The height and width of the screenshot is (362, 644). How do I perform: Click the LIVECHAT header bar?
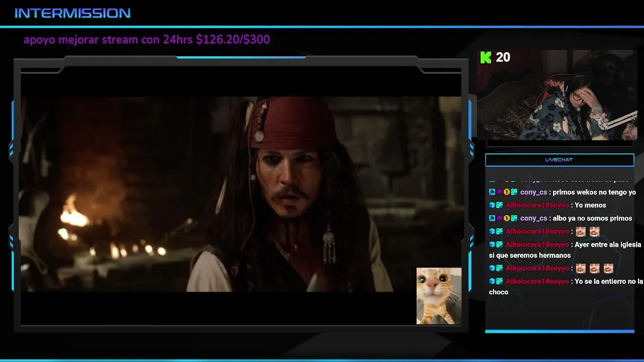(559, 160)
